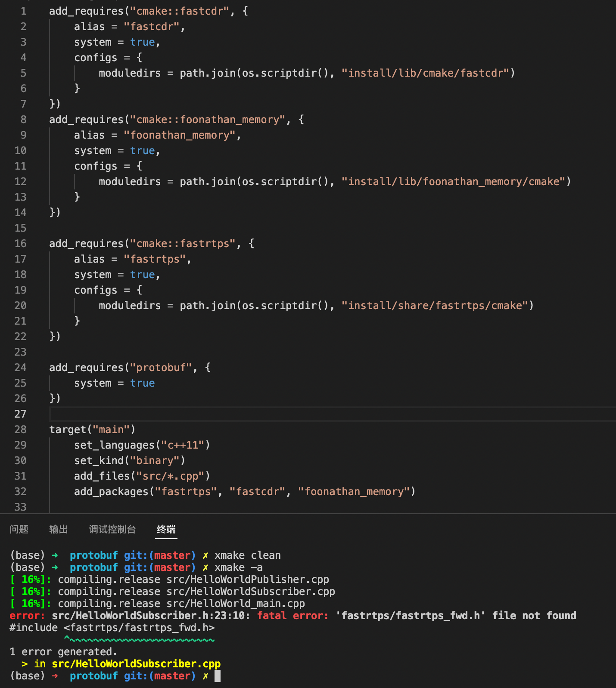
Task: Click '#include <fastrtps/fastrtps_fwd.h>' terminal line
Action: (x=112, y=628)
